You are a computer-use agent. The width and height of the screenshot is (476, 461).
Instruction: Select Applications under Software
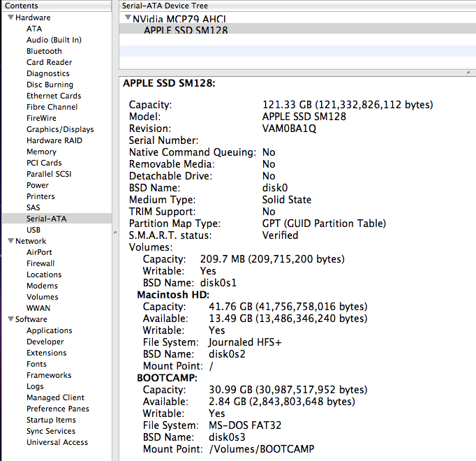coord(49,330)
